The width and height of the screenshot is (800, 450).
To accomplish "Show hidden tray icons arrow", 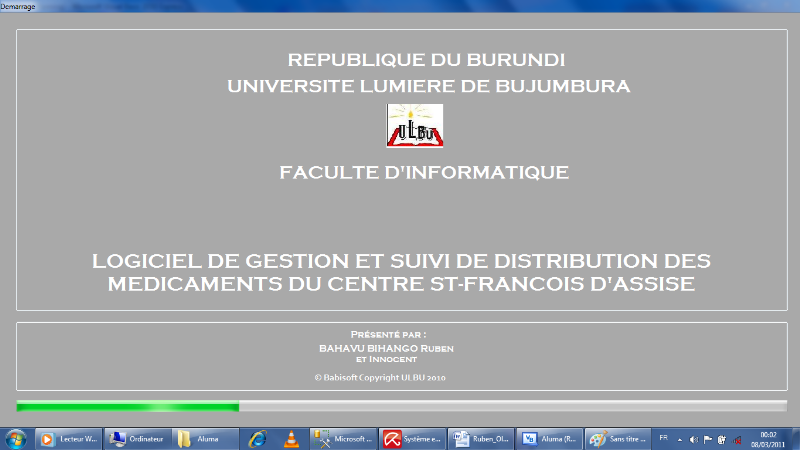I will click(680, 440).
